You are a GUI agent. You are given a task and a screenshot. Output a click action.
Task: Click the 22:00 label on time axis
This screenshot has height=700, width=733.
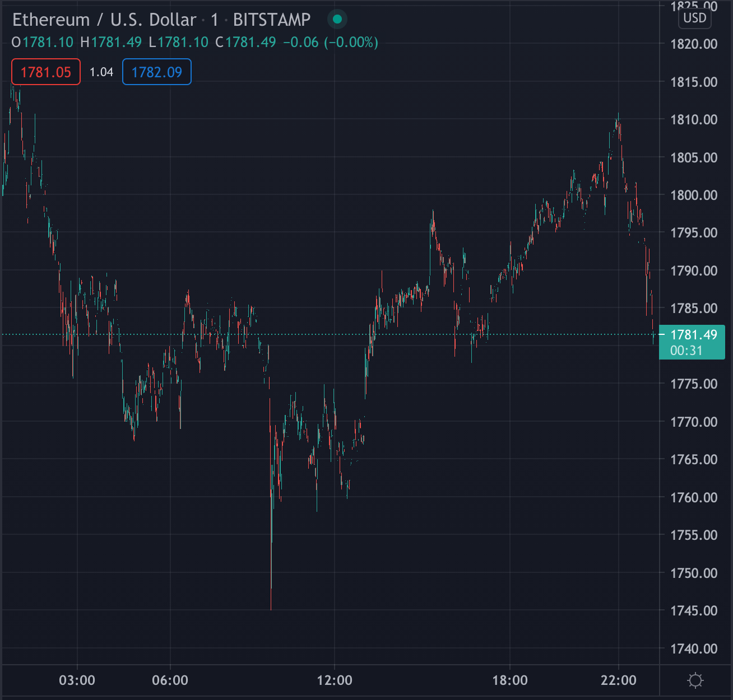(x=619, y=680)
